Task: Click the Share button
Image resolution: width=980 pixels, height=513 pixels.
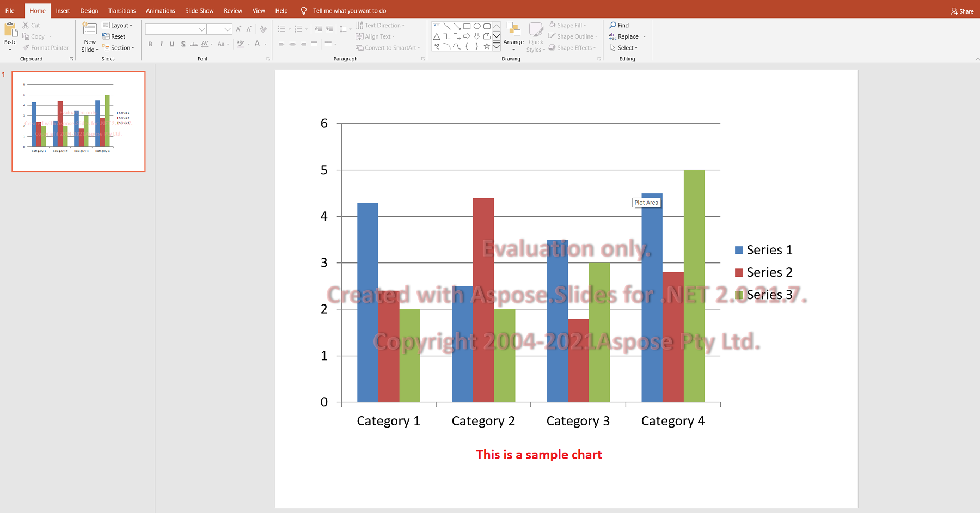Action: click(962, 11)
